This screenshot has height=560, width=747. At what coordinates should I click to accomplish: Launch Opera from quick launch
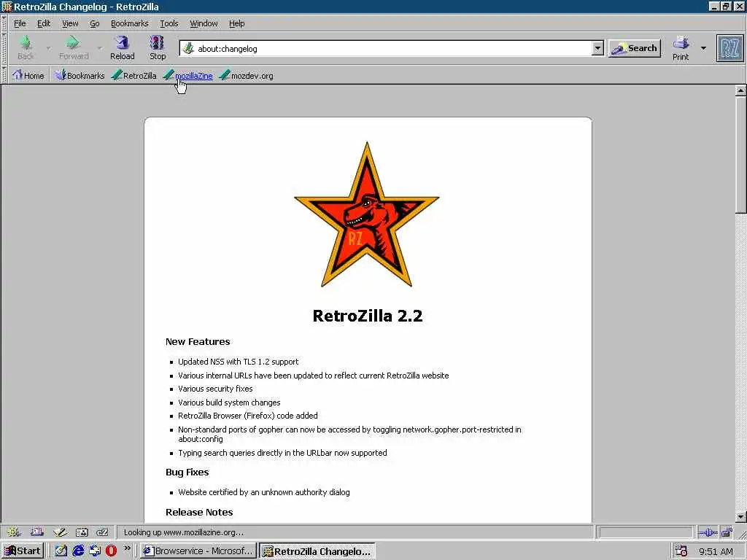(x=112, y=551)
